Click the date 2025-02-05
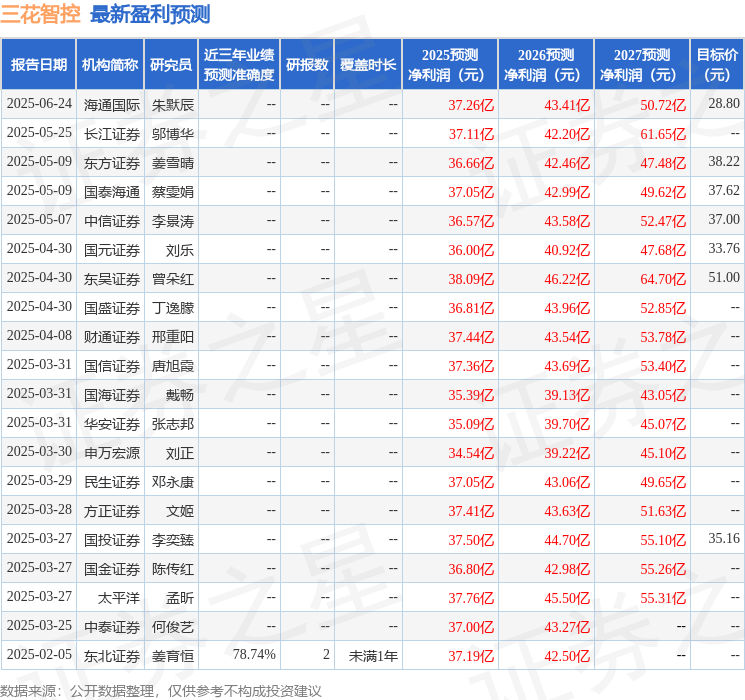The width and height of the screenshot is (745, 700). 39,654
